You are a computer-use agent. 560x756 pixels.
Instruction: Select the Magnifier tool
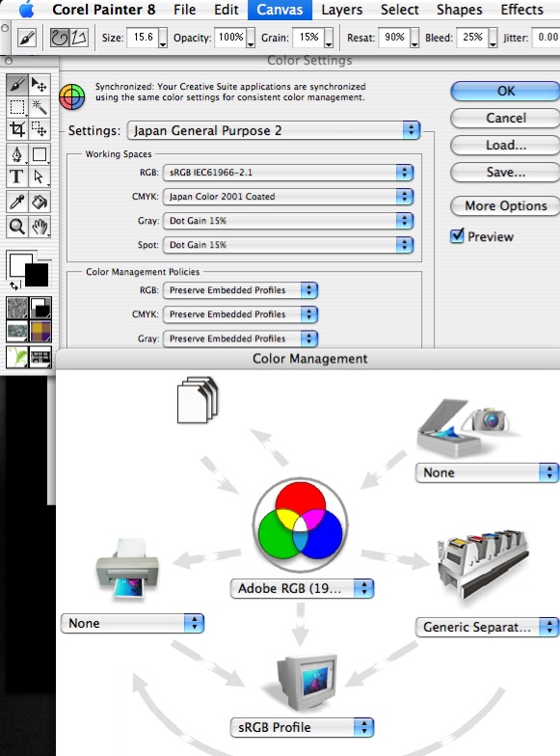17,226
